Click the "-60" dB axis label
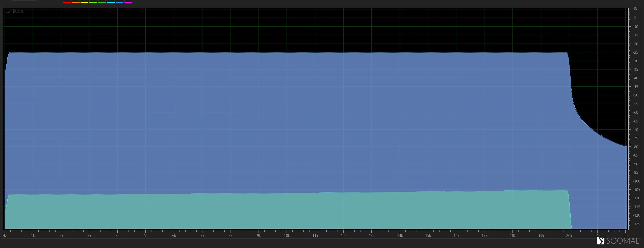 point(635,112)
